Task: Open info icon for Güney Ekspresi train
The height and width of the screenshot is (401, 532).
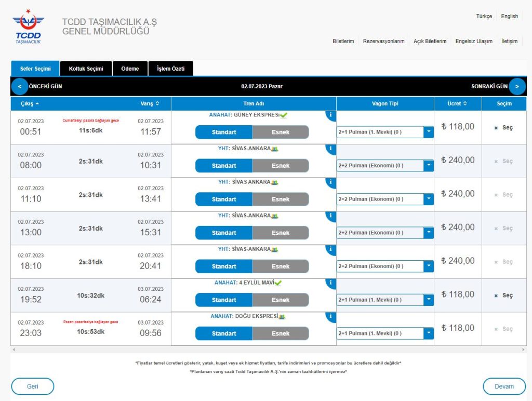Action: pos(331,115)
